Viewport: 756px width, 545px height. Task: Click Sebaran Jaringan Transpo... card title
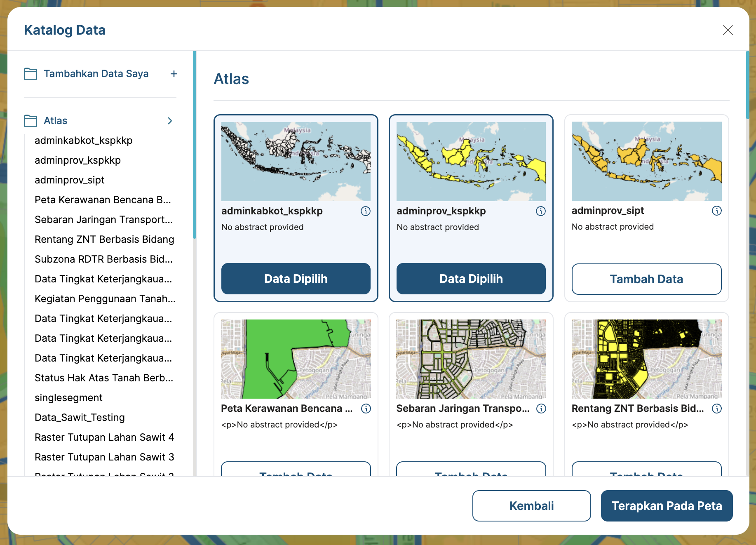point(463,409)
